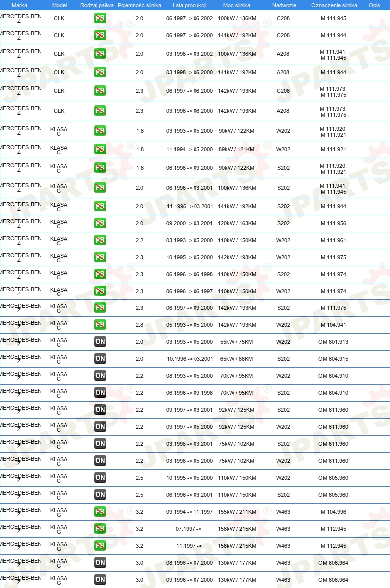The image size is (390, 588).
Task: Select the engine code 'OM 604.915'
Action: click(333, 359)
